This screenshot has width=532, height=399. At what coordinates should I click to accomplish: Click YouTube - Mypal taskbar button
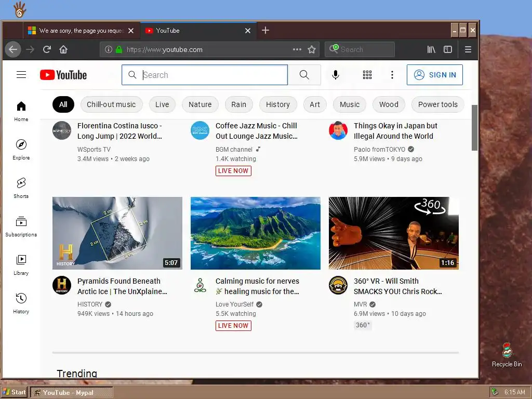point(72,393)
